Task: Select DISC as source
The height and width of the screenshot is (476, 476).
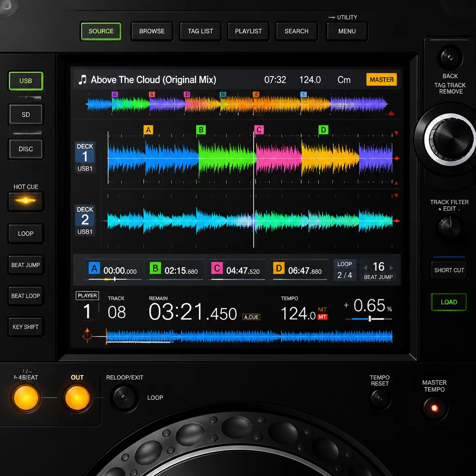Action: coord(26,149)
